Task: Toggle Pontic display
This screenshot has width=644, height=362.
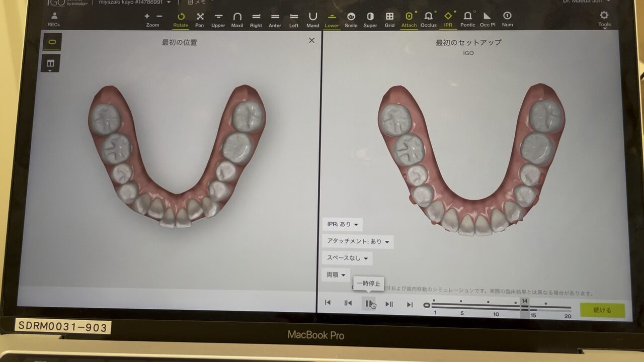Action: tap(467, 20)
